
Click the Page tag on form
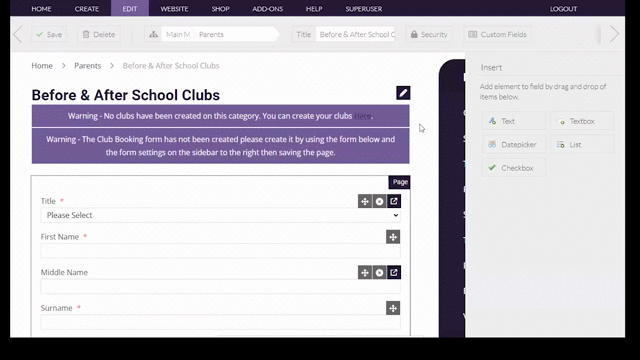pos(400,182)
